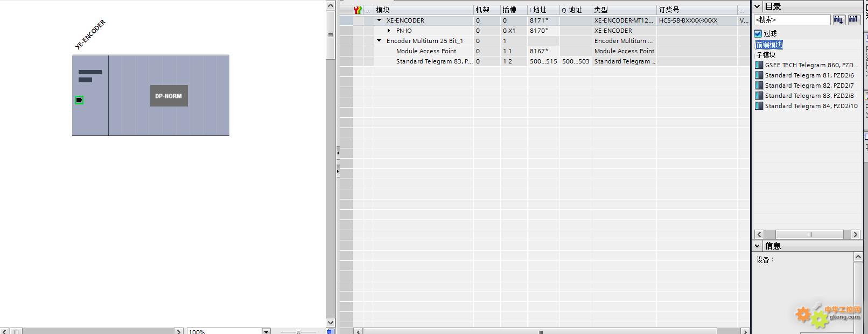The height and width of the screenshot is (334, 868).
Task: Click the Standard Telegram 83 catalog module icon
Action: click(759, 96)
